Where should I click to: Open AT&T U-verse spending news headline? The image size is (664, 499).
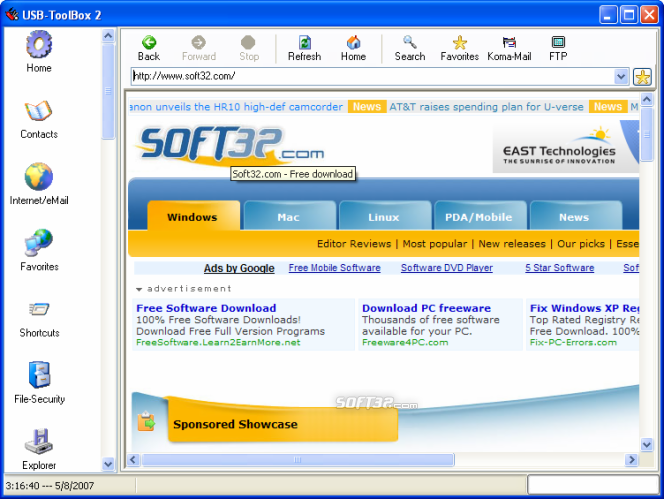pyautogui.click(x=486, y=107)
